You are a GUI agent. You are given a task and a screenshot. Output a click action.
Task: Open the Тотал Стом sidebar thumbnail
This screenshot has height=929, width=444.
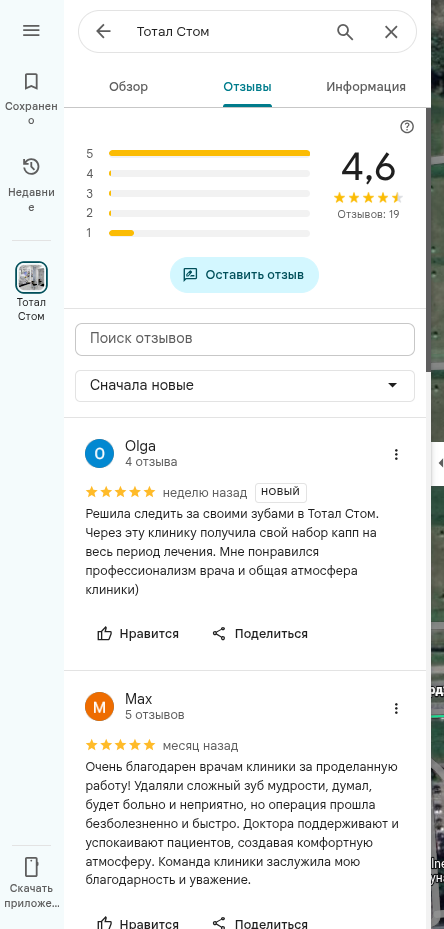[31, 277]
